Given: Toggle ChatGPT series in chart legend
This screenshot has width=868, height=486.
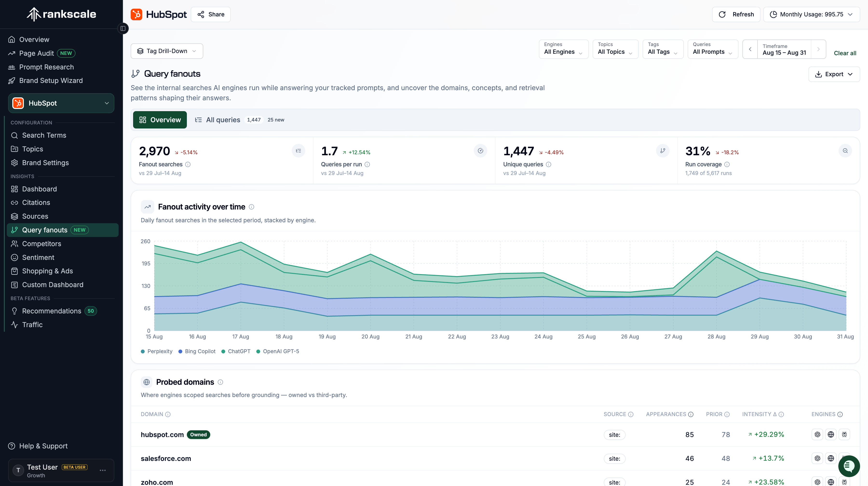Looking at the screenshot, I should tap(236, 351).
